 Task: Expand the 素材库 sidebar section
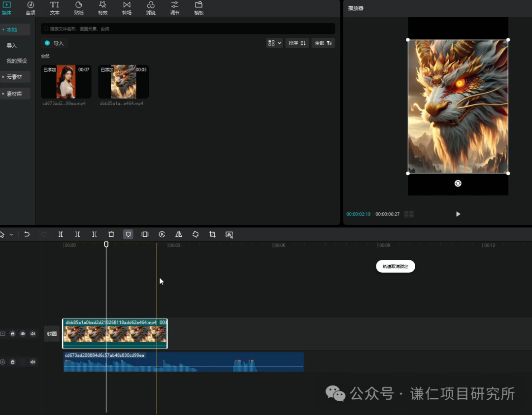pos(15,94)
